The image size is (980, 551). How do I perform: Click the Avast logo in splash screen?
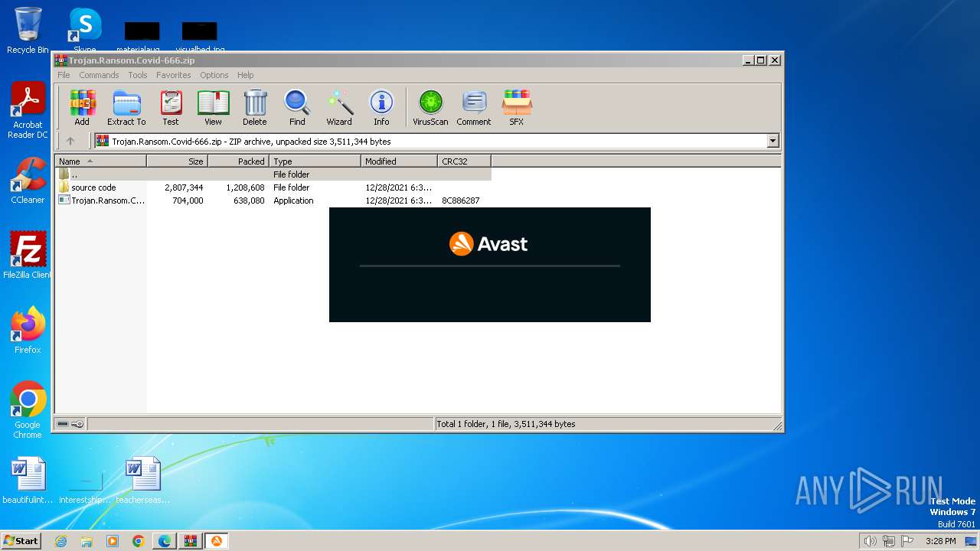point(488,244)
